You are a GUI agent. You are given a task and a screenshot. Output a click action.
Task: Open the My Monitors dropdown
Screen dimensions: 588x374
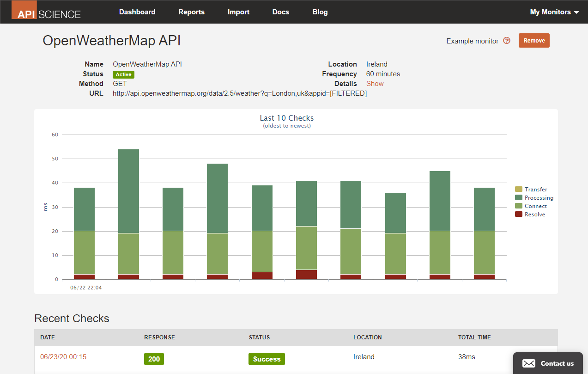click(x=554, y=12)
